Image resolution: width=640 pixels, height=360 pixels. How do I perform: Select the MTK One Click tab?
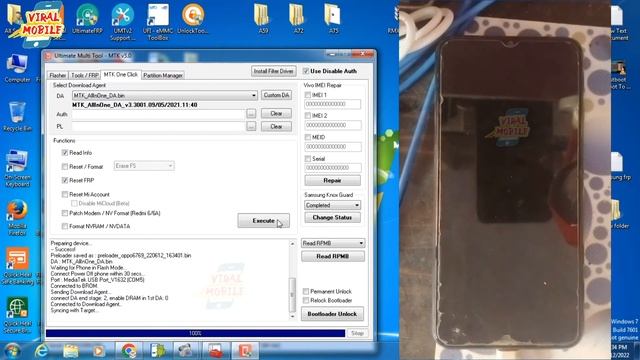(x=120, y=75)
